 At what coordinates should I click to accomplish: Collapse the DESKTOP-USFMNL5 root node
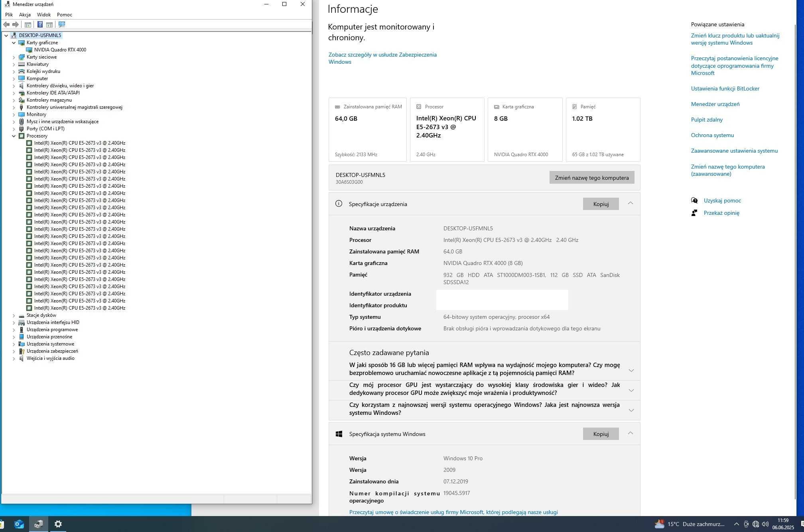pyautogui.click(x=6, y=35)
